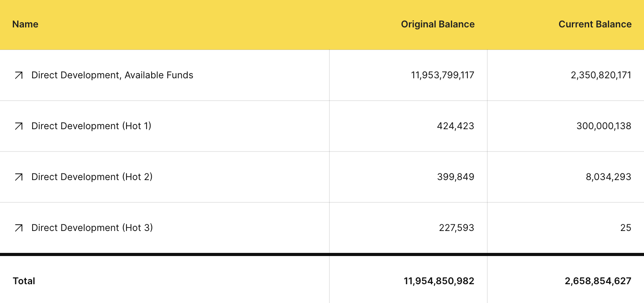Open the Direct Development (Hot 1) link
The width and height of the screenshot is (644, 303).
[91, 126]
